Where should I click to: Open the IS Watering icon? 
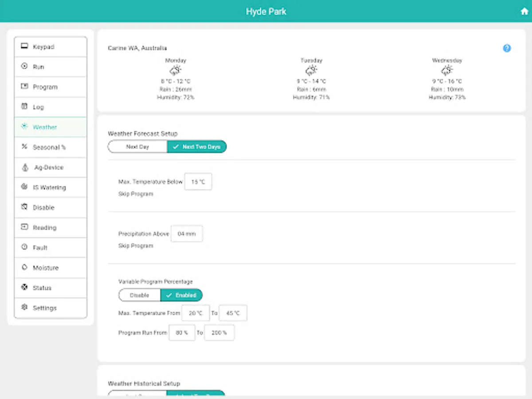pyautogui.click(x=24, y=187)
